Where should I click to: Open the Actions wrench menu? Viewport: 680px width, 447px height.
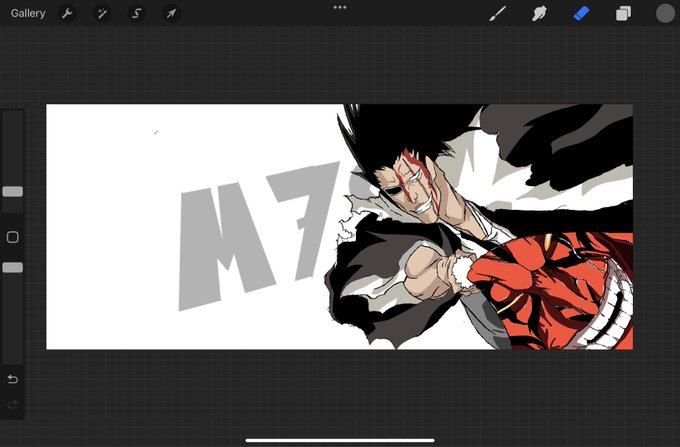point(67,13)
